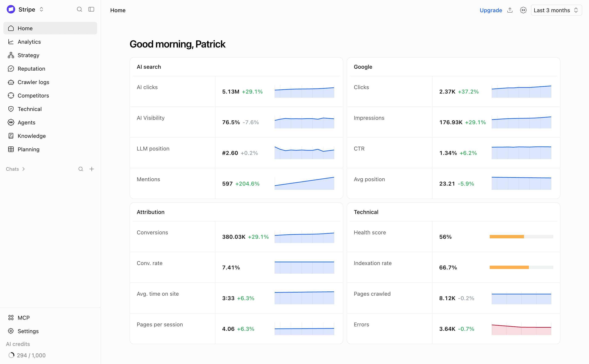Click the Mentions sparkline chart
Screen dimensions: 589x364
click(304, 183)
